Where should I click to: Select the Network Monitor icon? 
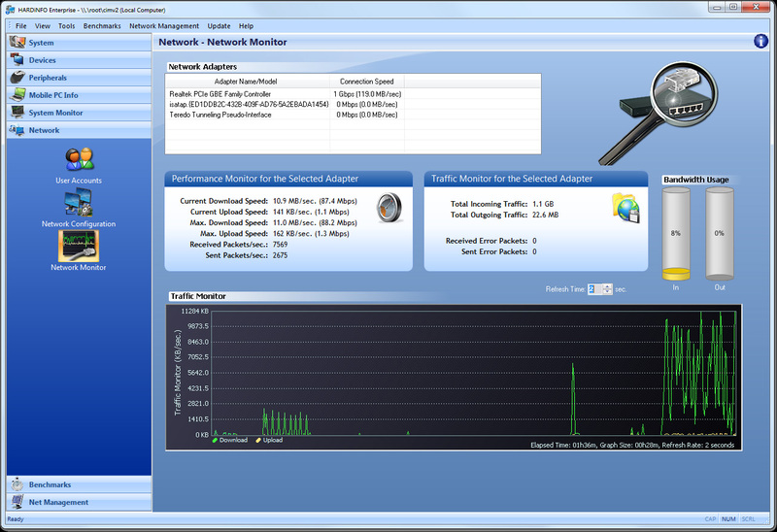[x=79, y=247]
